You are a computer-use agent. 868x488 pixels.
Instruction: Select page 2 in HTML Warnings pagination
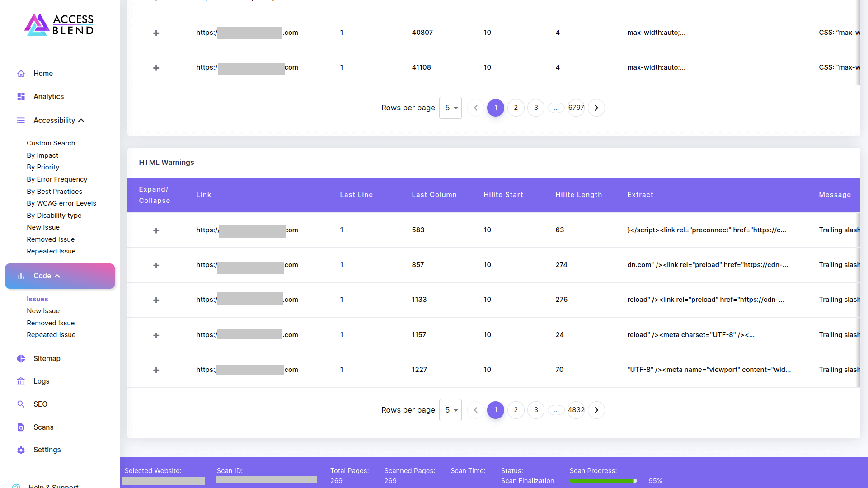click(516, 410)
